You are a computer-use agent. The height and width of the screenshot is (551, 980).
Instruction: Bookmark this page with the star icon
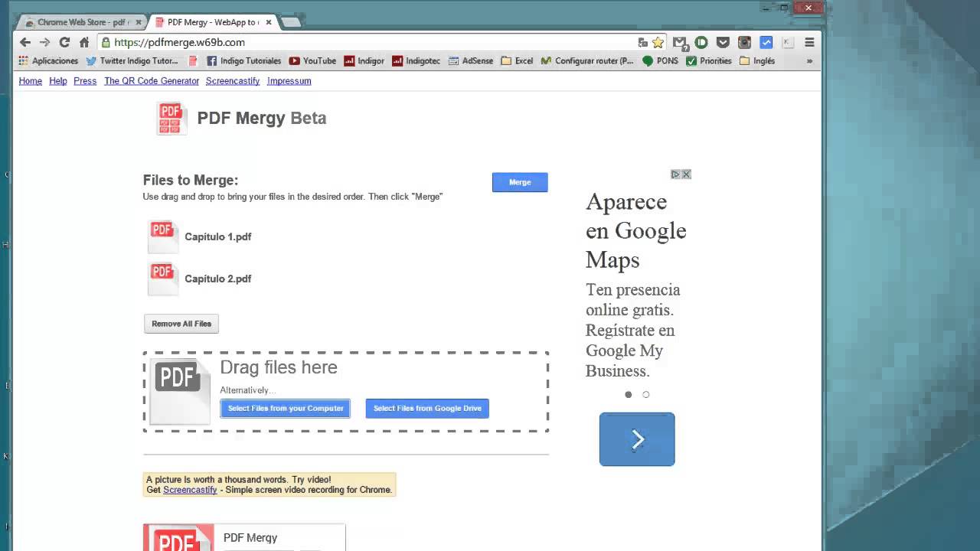click(x=658, y=43)
